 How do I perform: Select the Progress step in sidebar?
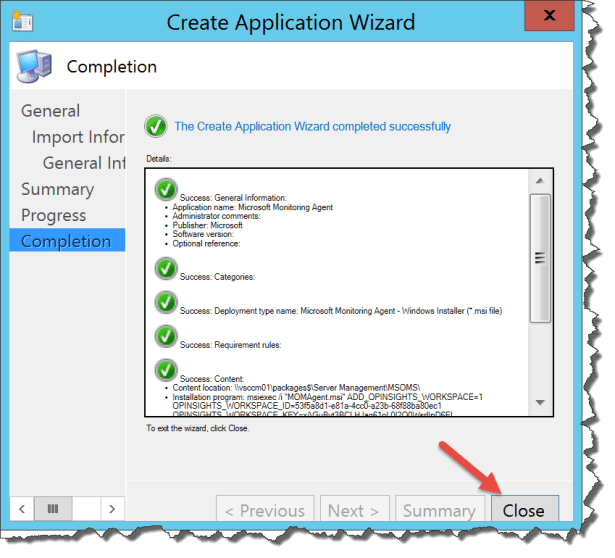point(54,215)
